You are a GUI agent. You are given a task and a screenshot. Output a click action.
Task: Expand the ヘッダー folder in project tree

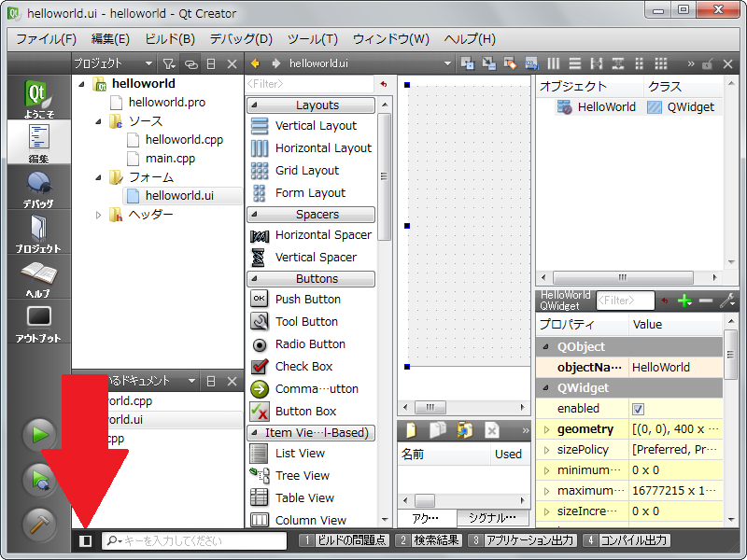100,215
